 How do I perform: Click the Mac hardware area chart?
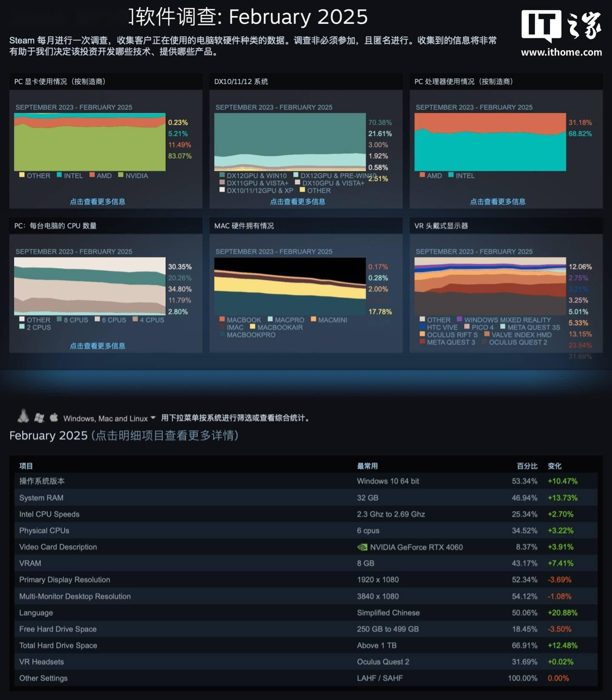[290, 286]
